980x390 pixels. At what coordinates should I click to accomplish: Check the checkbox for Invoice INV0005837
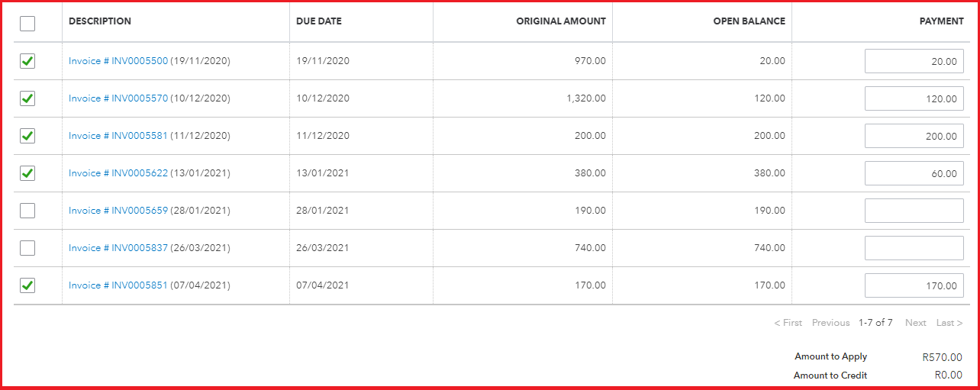[x=27, y=248]
